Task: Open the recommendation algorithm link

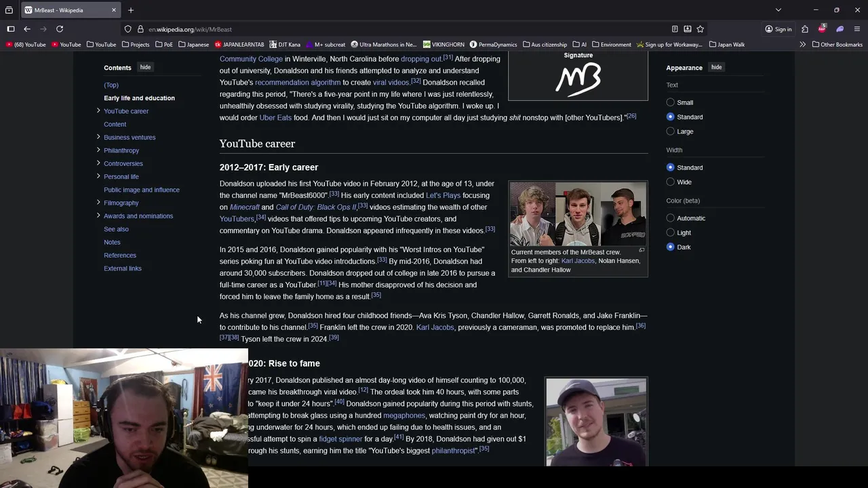Action: 298,83
